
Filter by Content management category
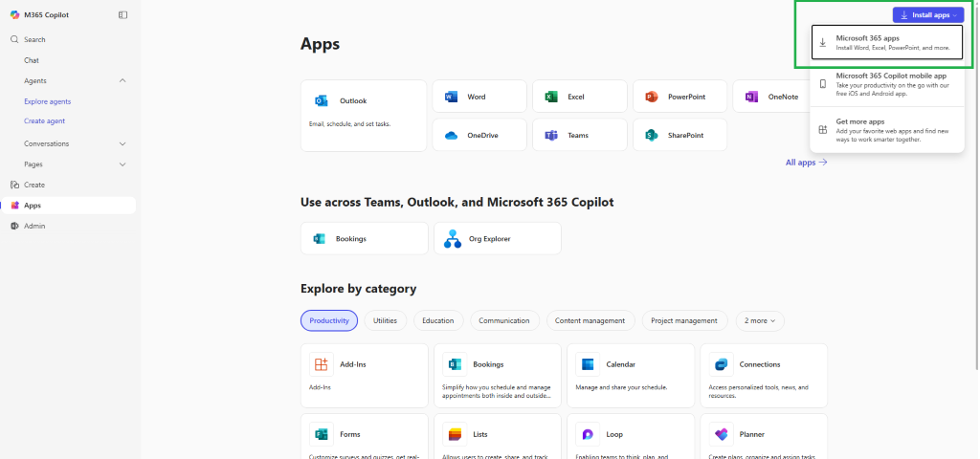point(590,320)
